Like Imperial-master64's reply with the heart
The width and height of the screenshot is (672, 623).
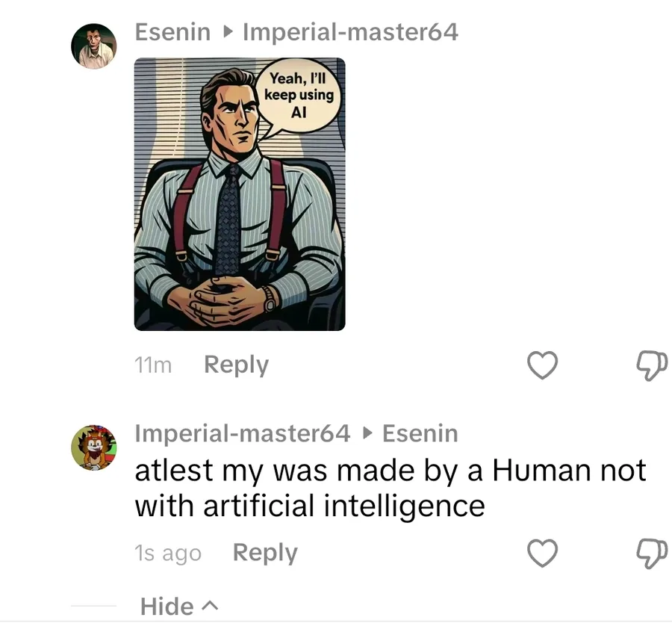543,553
